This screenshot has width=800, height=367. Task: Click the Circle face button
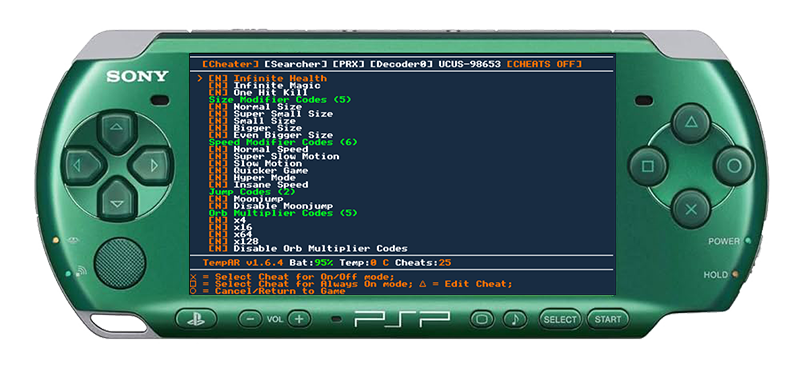(x=734, y=166)
